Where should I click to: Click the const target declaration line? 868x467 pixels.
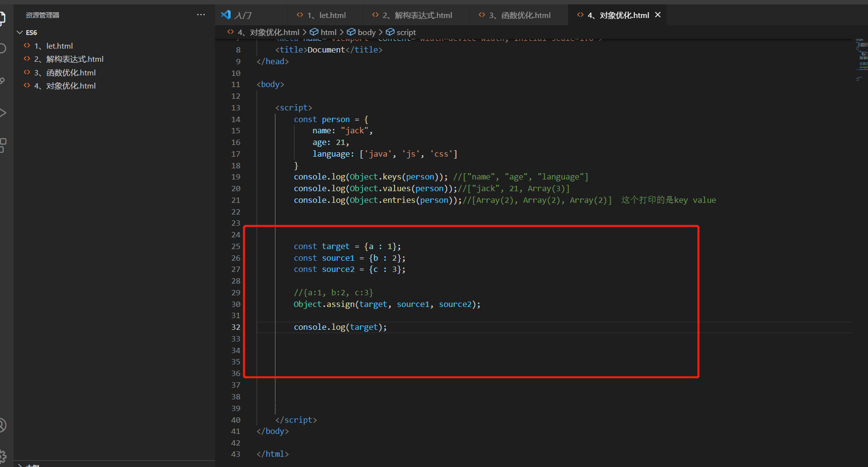347,246
